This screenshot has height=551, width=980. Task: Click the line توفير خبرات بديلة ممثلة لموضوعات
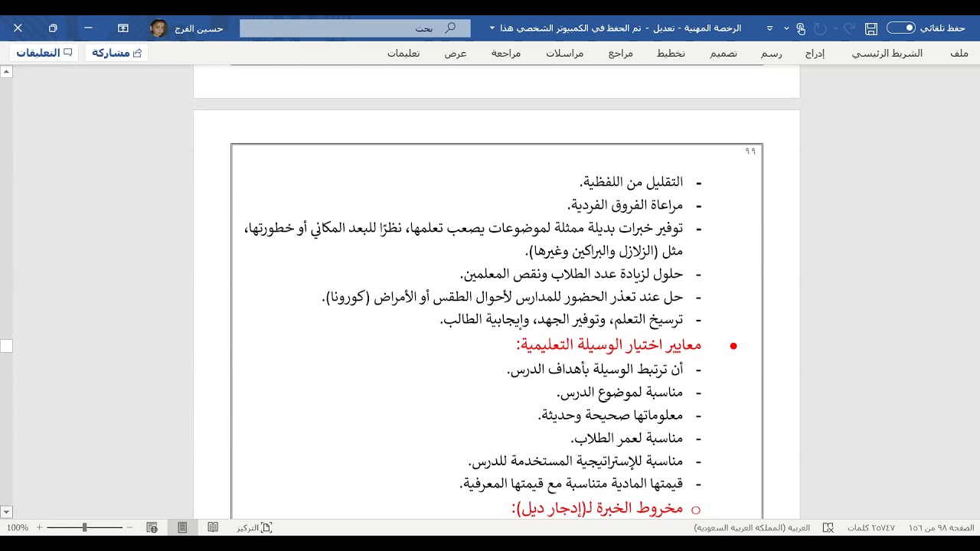pyautogui.click(x=463, y=228)
